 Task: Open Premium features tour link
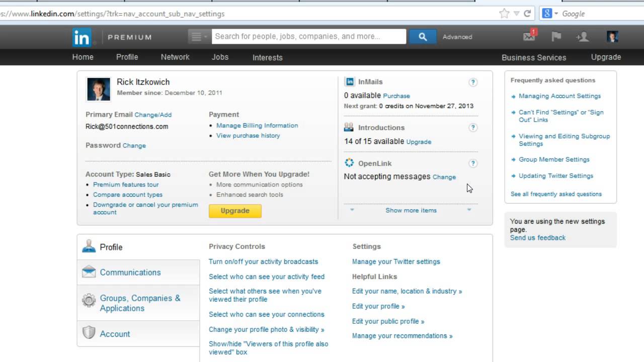(126, 185)
